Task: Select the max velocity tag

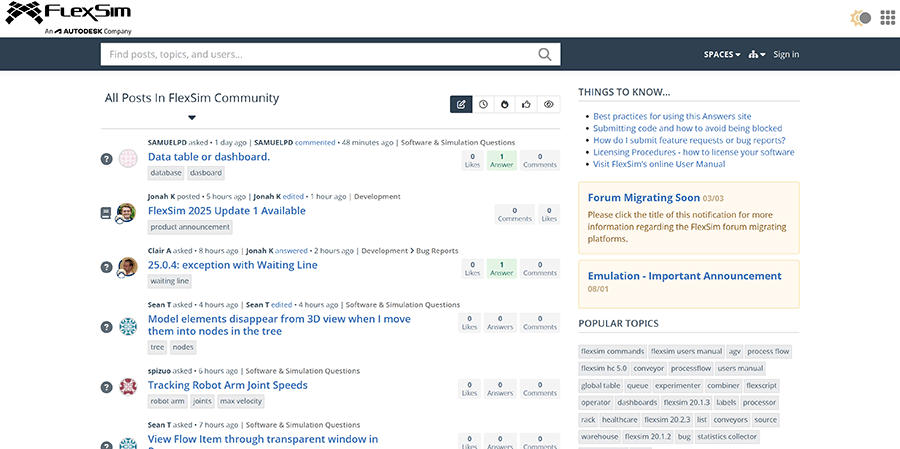Action: [240, 401]
